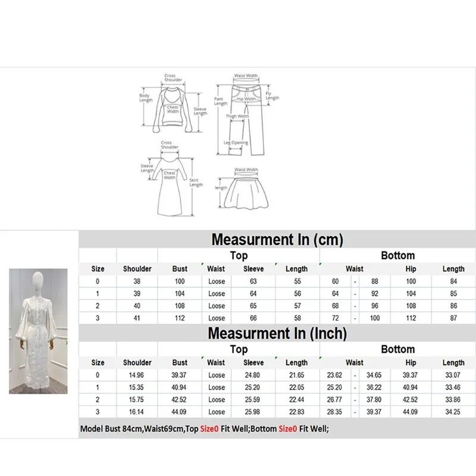
Task: Click 'Shoulder' column header in cm table
Action: click(137, 269)
